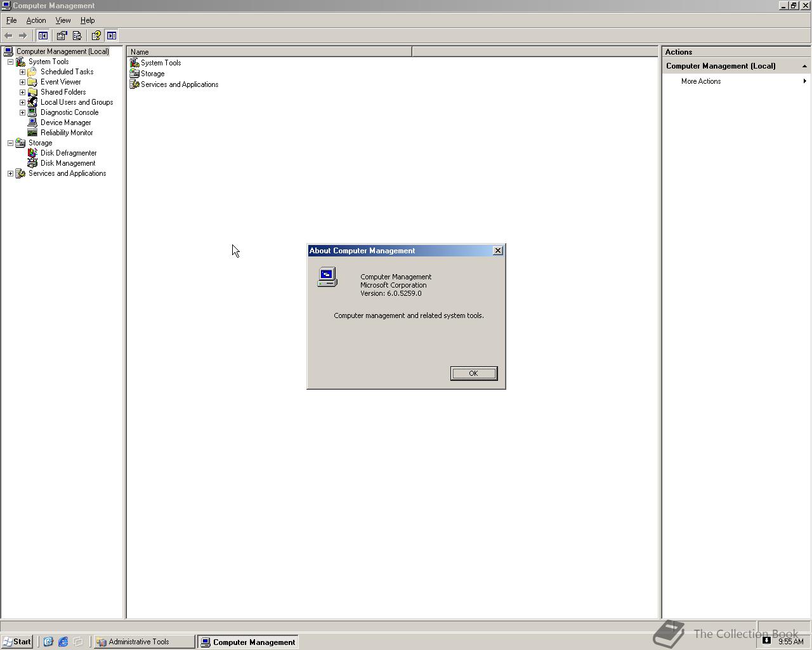Click the computer icon in About dialog
This screenshot has height=650, width=812.
coord(327,277)
